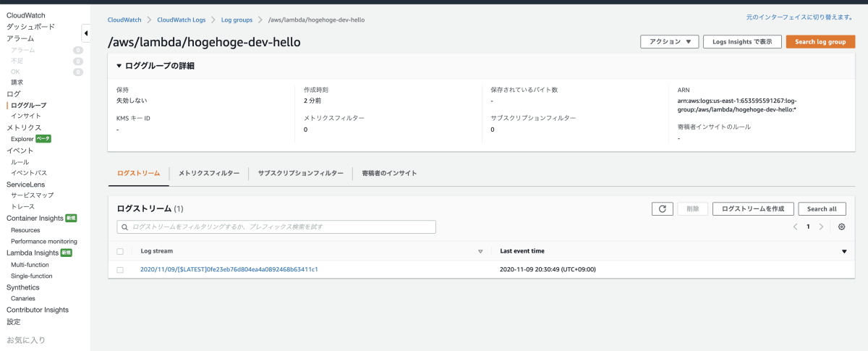Open the 2020/11/09 [$LATEST] log stream link
The width and height of the screenshot is (868, 351).
[229, 269]
